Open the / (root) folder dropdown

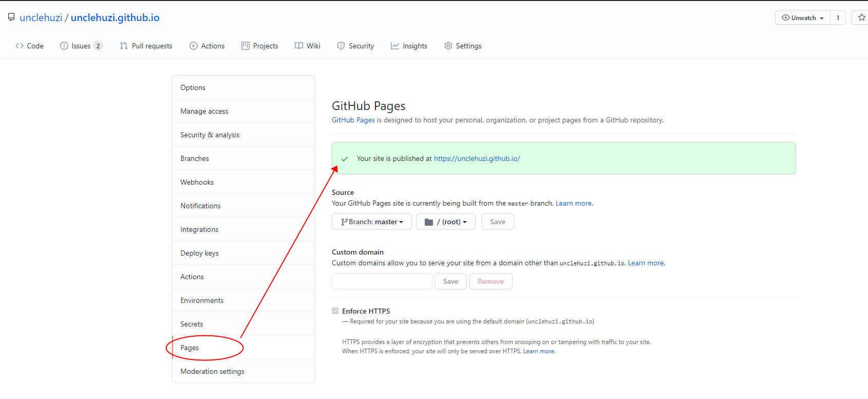pyautogui.click(x=446, y=222)
